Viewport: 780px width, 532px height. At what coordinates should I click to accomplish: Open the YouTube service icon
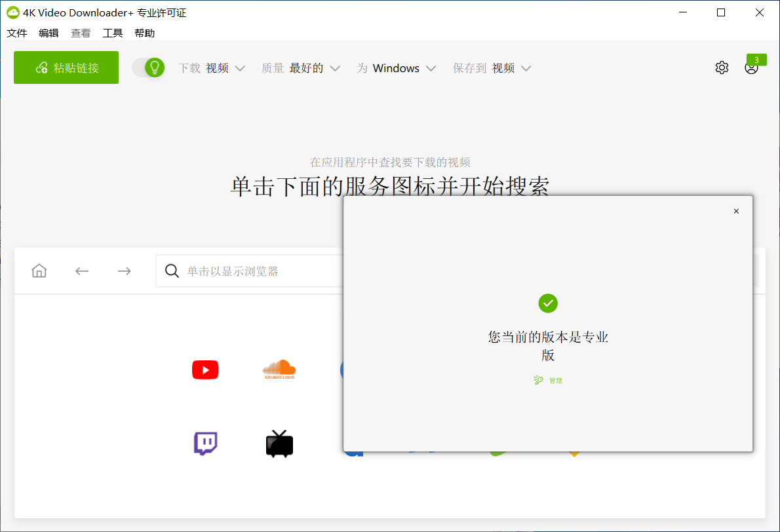(205, 370)
